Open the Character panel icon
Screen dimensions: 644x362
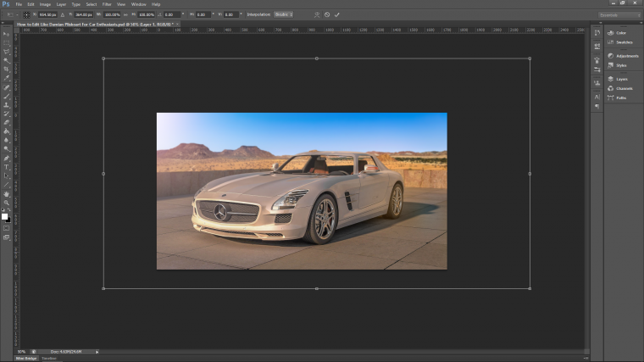597,97
